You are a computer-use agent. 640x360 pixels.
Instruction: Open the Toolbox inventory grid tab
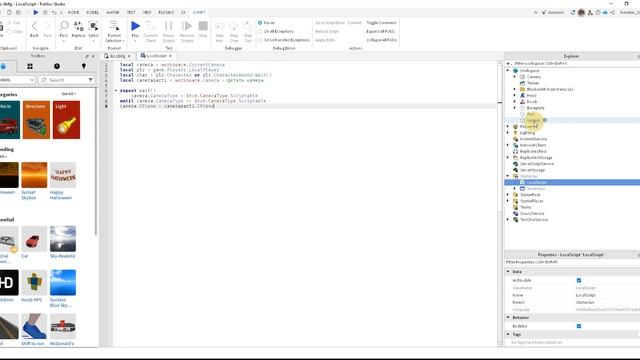[30, 66]
